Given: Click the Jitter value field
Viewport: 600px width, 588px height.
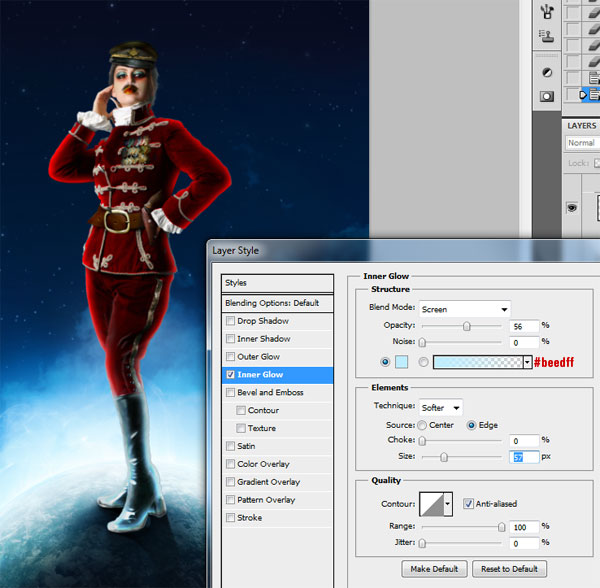Looking at the screenshot, I should point(524,544).
